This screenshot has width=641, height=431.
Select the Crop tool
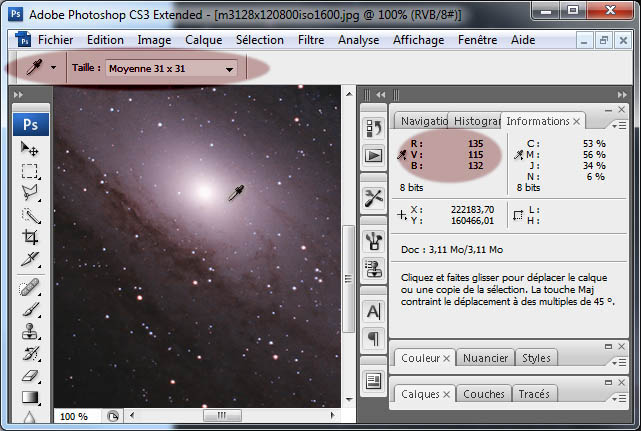[30, 237]
